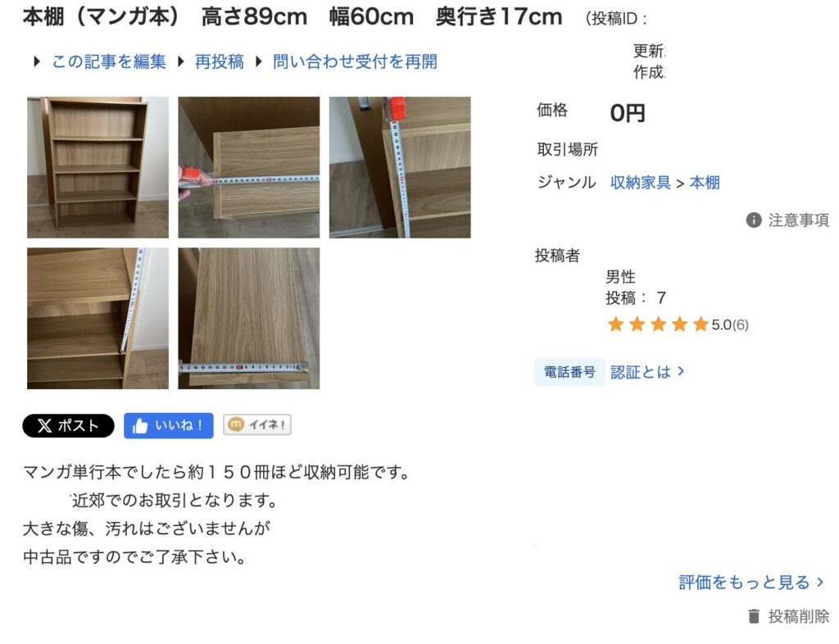
Task: Click the 再投稿 link
Action: 220,61
